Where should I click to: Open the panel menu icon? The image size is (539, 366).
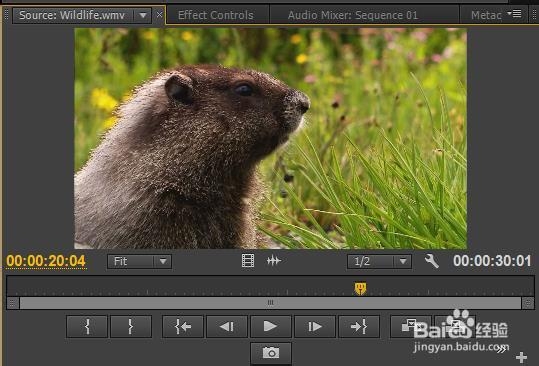tap(515, 14)
